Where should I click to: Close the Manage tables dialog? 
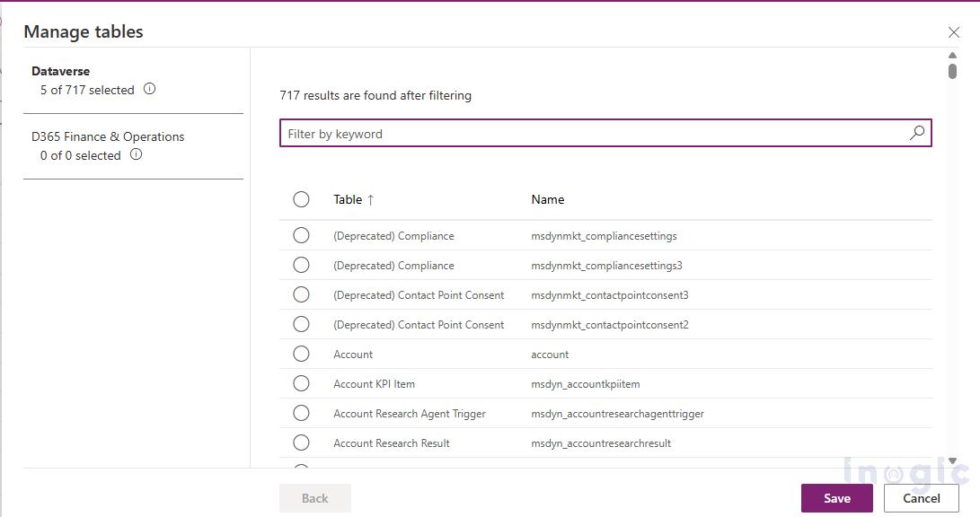pyautogui.click(x=954, y=32)
